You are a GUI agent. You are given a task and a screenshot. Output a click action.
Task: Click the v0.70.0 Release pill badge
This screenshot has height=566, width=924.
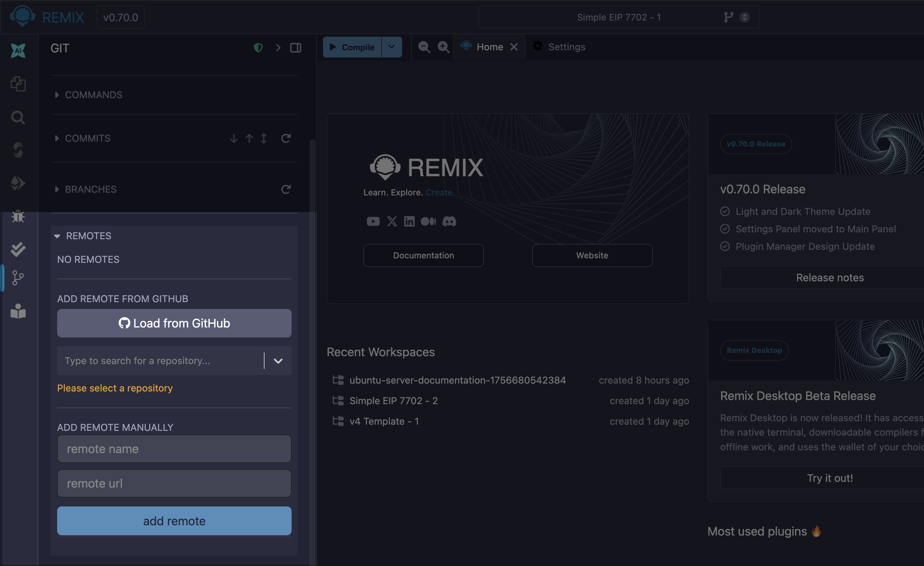[756, 144]
